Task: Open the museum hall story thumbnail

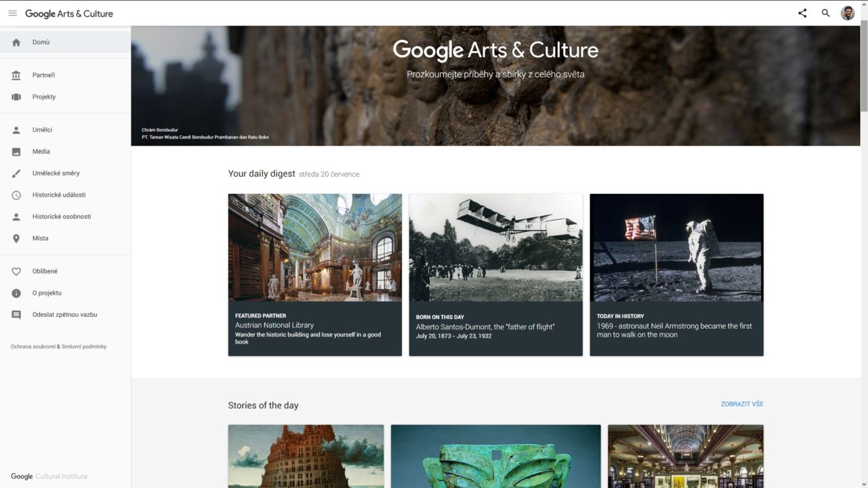Action: [x=686, y=456]
